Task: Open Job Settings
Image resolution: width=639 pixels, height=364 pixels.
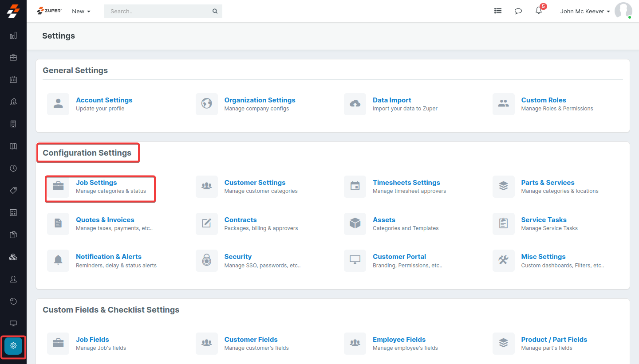Action: (96, 183)
